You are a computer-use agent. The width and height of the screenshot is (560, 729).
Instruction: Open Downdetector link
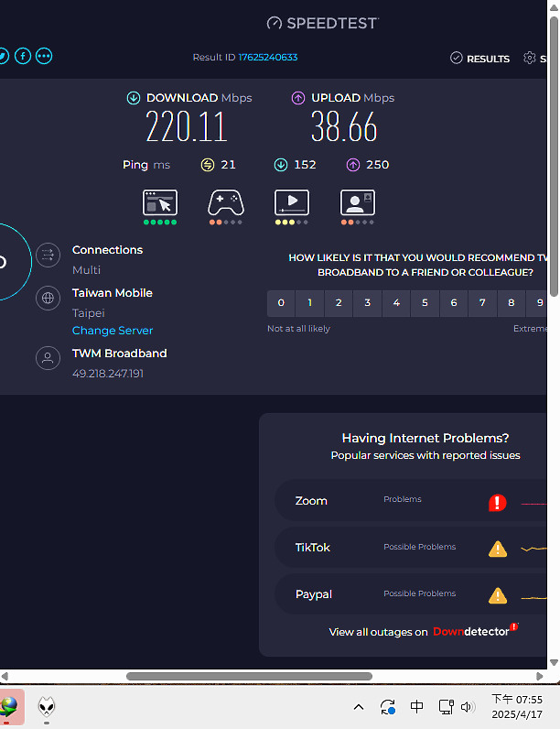click(x=475, y=630)
